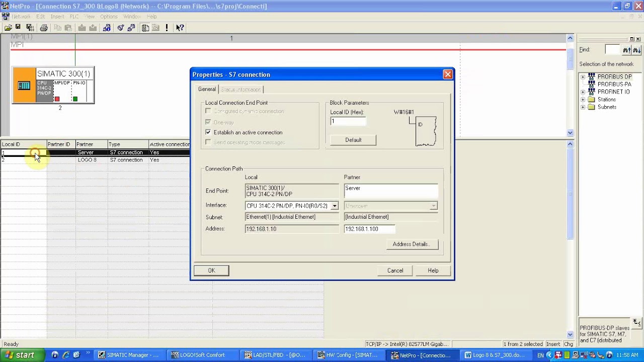Click the exclamation mark toolbar icon
Image resolution: width=644 pixels, height=362 pixels.
(x=166, y=28)
